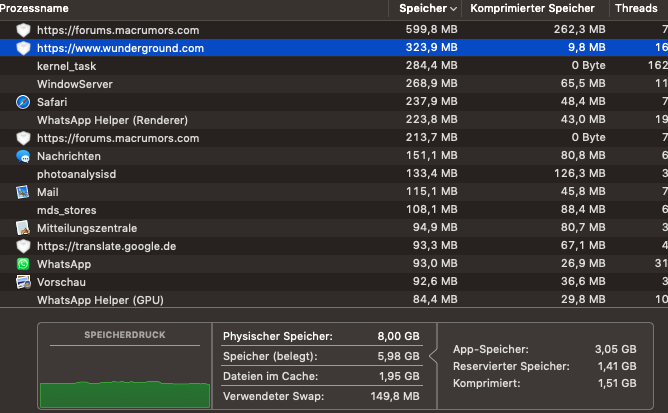This screenshot has width=668, height=413.
Task: Select the Nachrichten process name
Action: tap(69, 156)
